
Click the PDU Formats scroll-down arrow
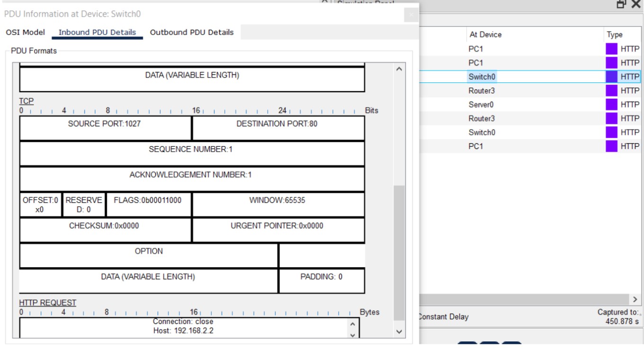click(x=399, y=332)
